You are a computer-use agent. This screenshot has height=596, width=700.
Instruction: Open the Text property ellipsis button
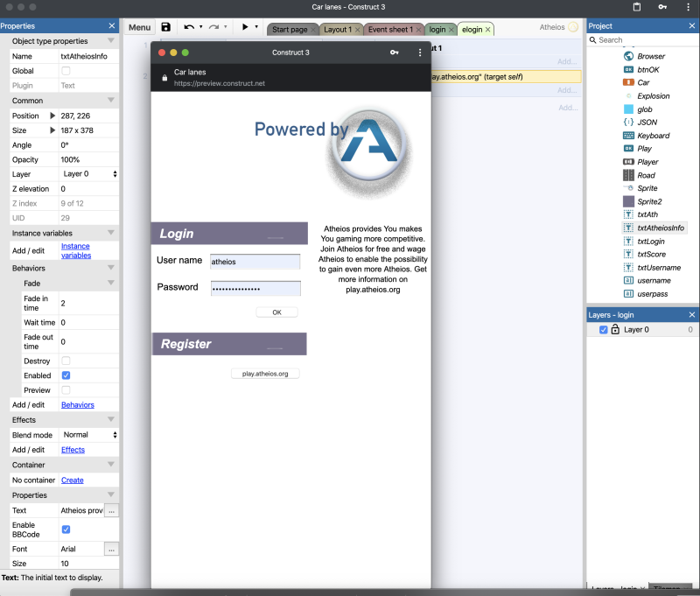(x=112, y=511)
